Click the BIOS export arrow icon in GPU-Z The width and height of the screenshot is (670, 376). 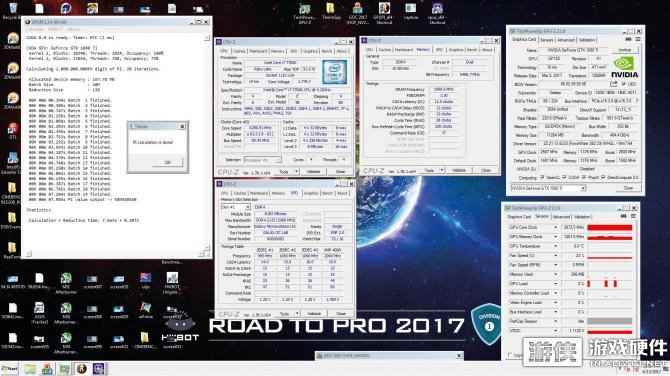[x=614, y=84]
